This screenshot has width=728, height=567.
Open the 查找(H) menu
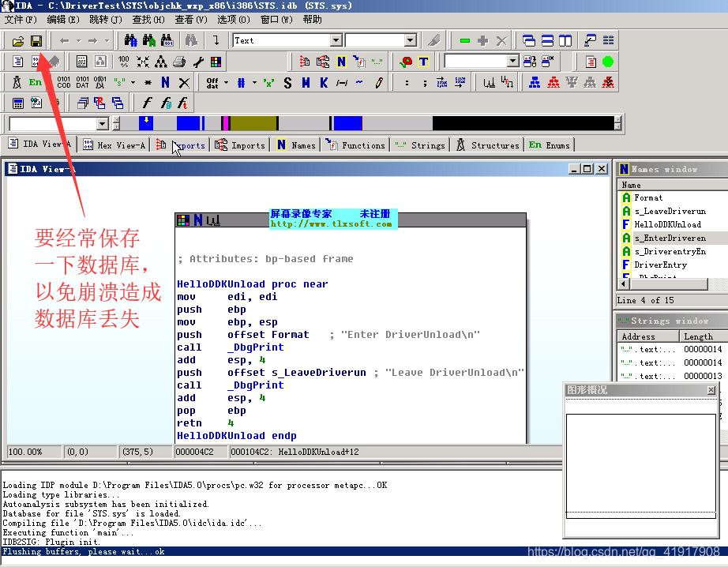[x=148, y=20]
